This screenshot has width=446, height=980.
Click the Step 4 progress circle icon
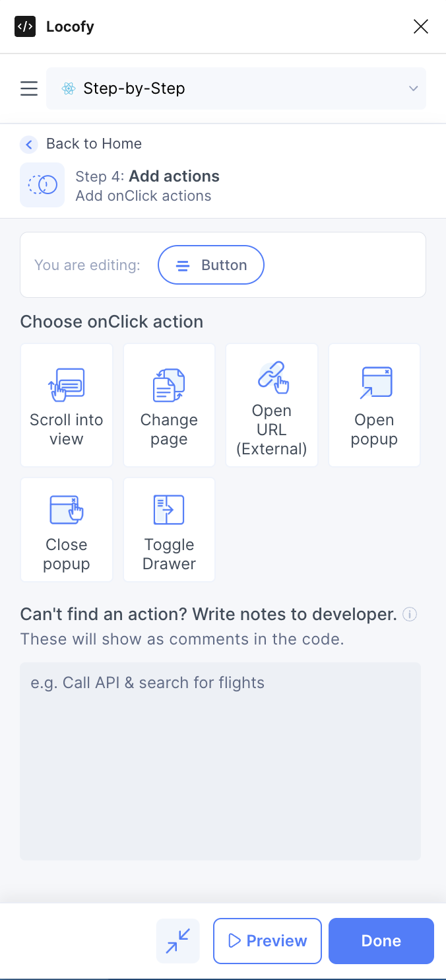tap(42, 185)
